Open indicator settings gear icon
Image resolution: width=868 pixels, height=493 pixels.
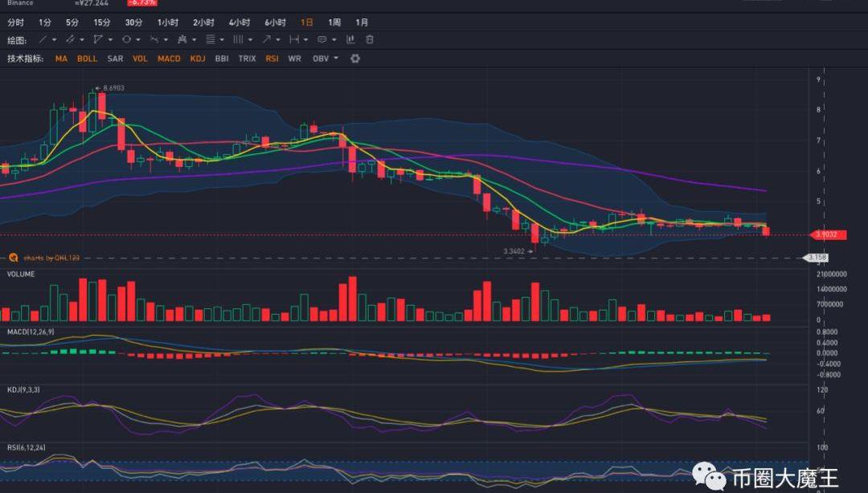click(x=355, y=59)
